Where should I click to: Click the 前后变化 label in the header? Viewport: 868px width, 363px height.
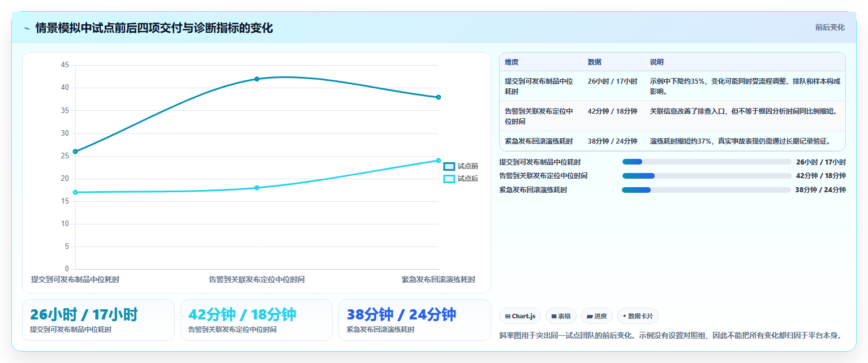(x=830, y=27)
